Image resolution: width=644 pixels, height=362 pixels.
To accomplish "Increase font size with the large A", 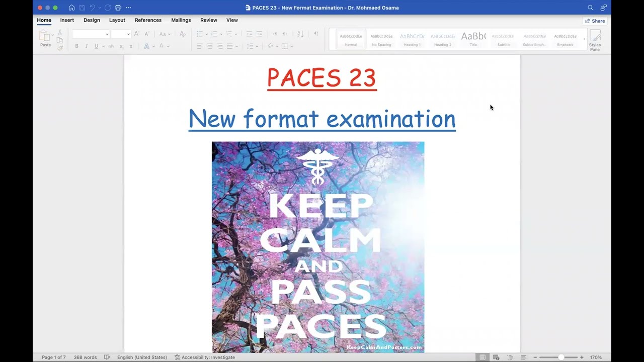I will (136, 34).
